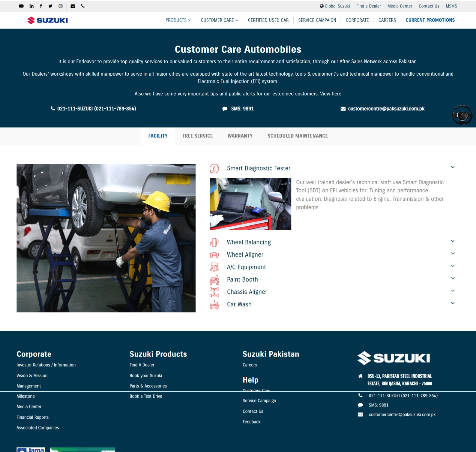Viewport: 476px width, 452px height.
Task: Expand the Car Wash chevron
Action: (453, 303)
